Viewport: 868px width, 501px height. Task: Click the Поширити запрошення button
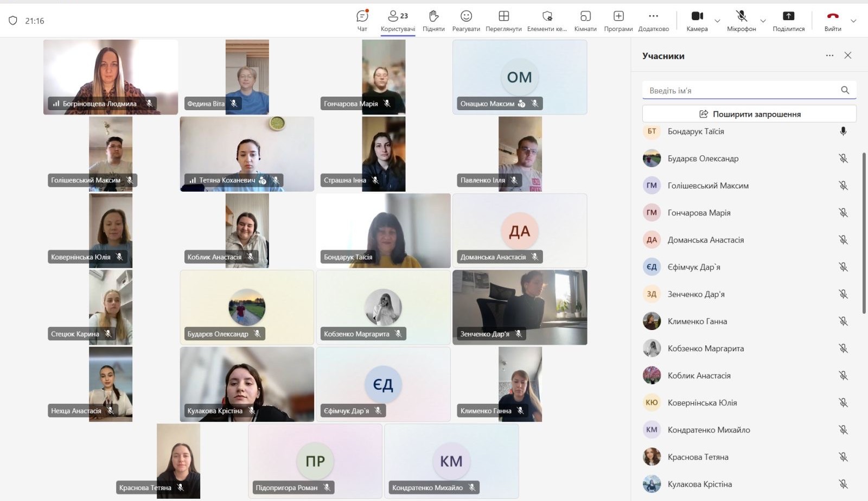point(749,114)
